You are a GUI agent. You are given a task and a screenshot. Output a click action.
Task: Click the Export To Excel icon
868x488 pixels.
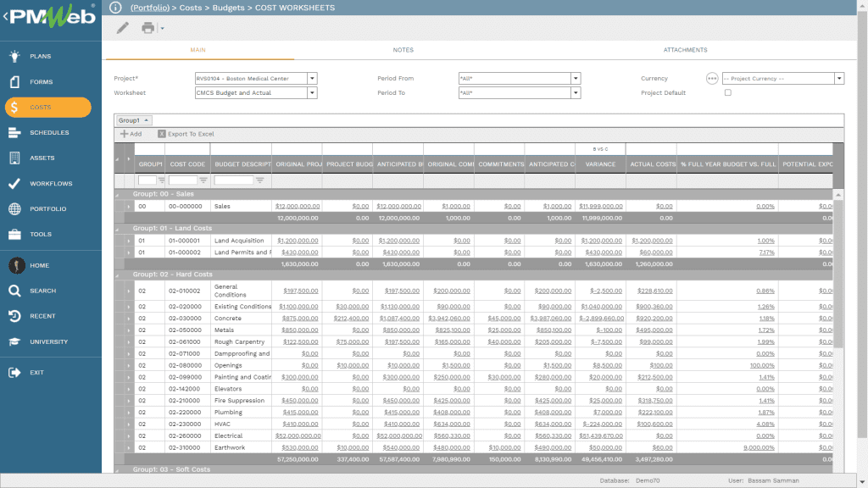(162, 134)
